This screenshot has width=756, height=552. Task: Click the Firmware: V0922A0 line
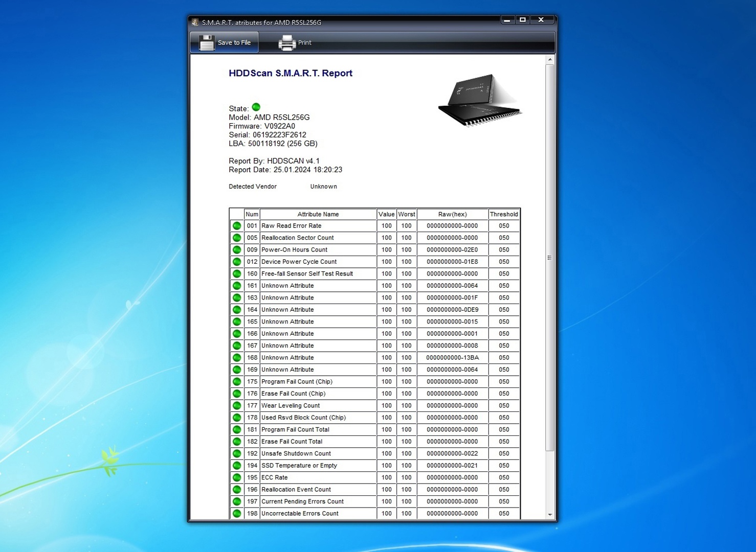[262, 126]
